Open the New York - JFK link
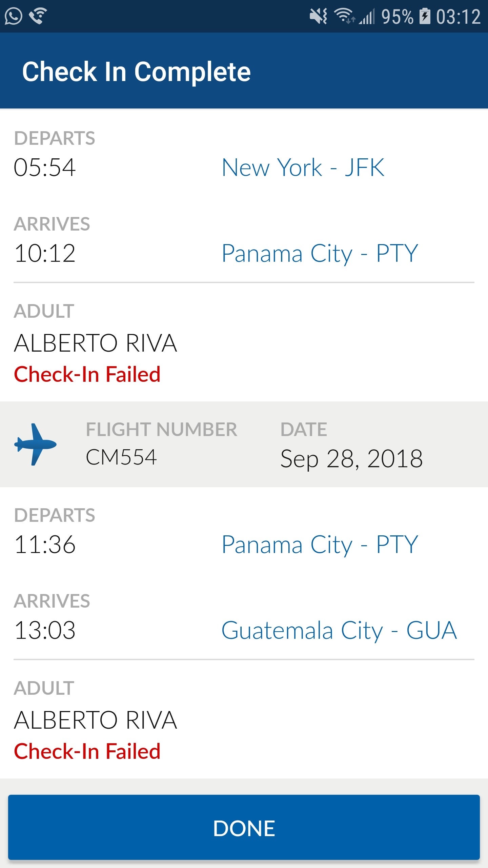The image size is (488, 868). (303, 167)
